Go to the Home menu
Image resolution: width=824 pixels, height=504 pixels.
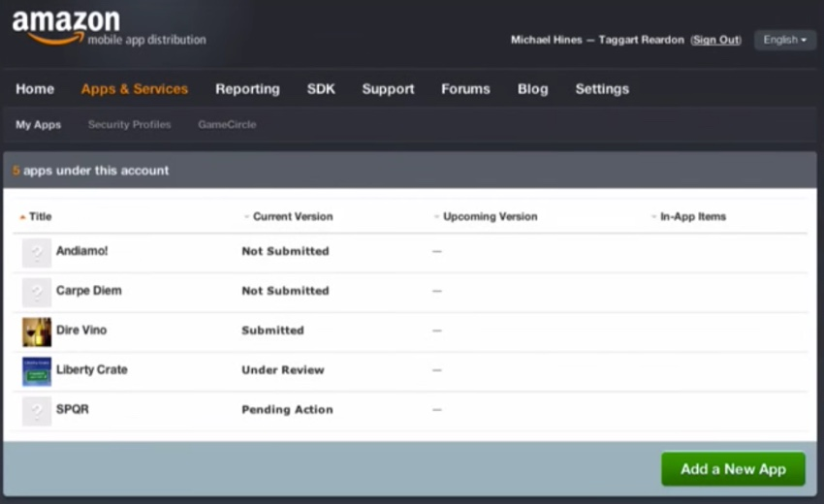(35, 89)
